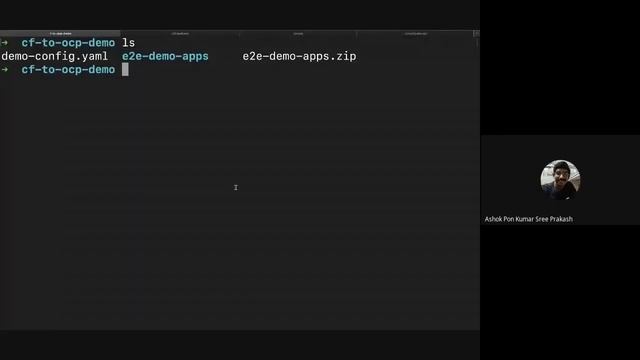This screenshot has width=640, height=360.
Task: Select the active first terminal tab
Action: (x=60, y=33)
